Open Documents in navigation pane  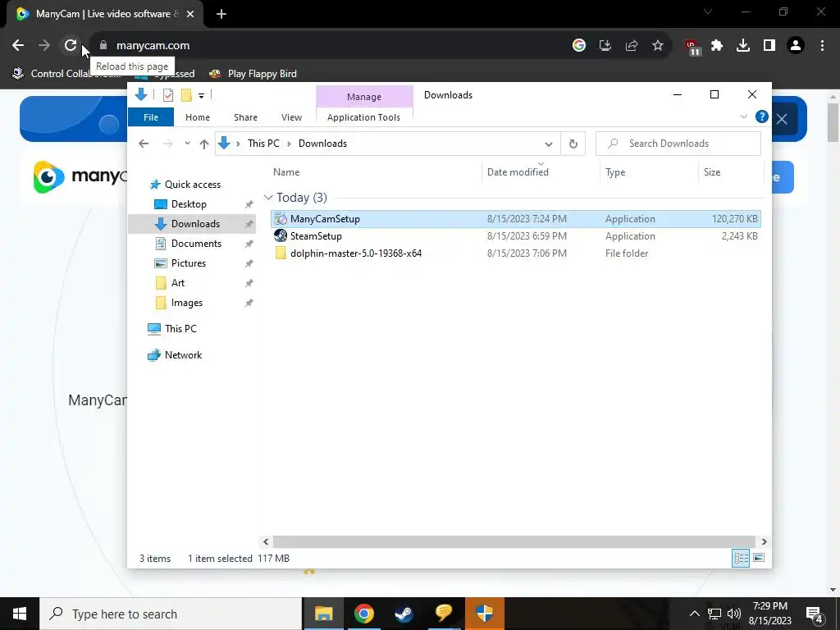coord(196,243)
